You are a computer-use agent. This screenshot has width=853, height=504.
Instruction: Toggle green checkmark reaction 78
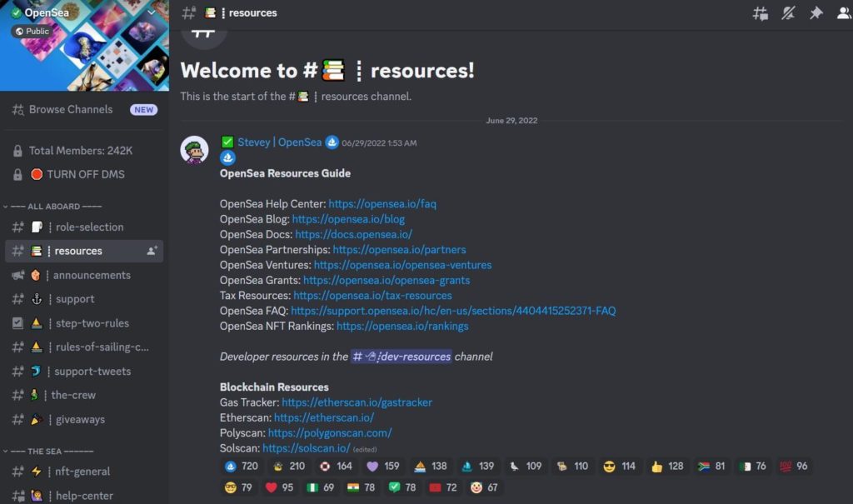(402, 487)
